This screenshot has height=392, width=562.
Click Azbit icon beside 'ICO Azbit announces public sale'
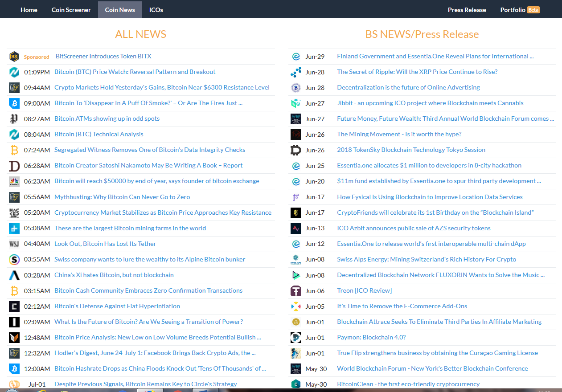(x=296, y=229)
